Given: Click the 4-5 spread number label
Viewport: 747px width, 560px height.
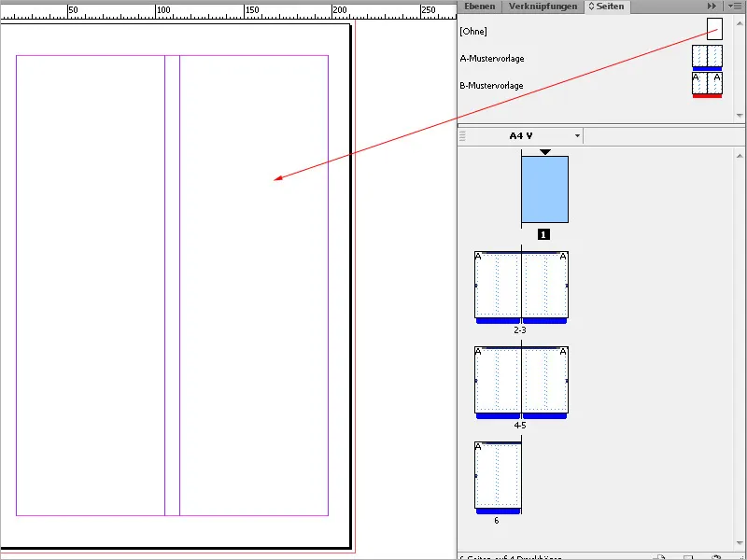Looking at the screenshot, I should pyautogui.click(x=520, y=425).
